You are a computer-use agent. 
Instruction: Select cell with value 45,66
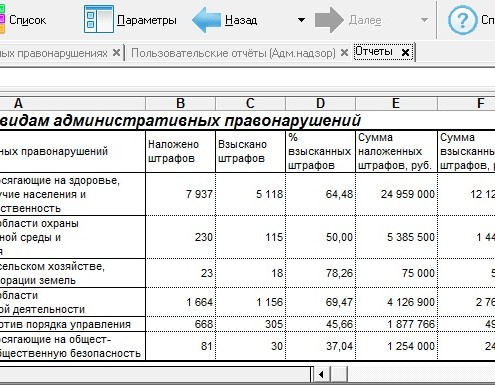[320, 324]
